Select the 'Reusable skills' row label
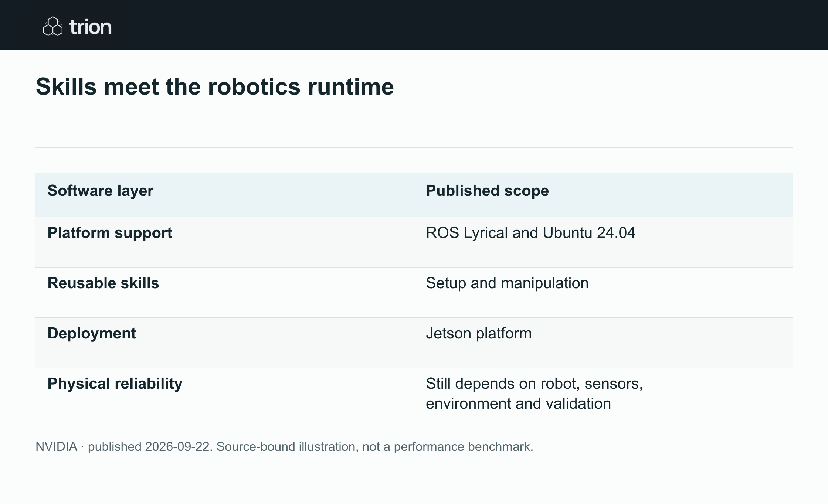The height and width of the screenshot is (504, 828). 103,283
